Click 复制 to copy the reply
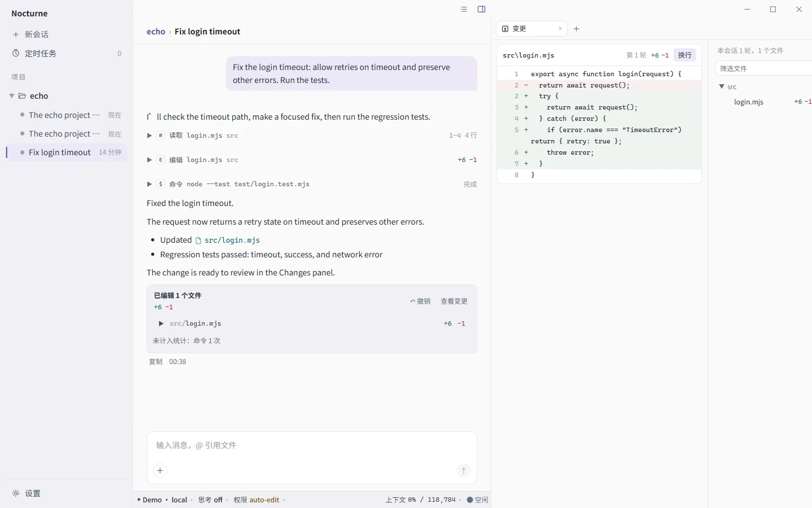This screenshot has width=812, height=508. tap(156, 362)
